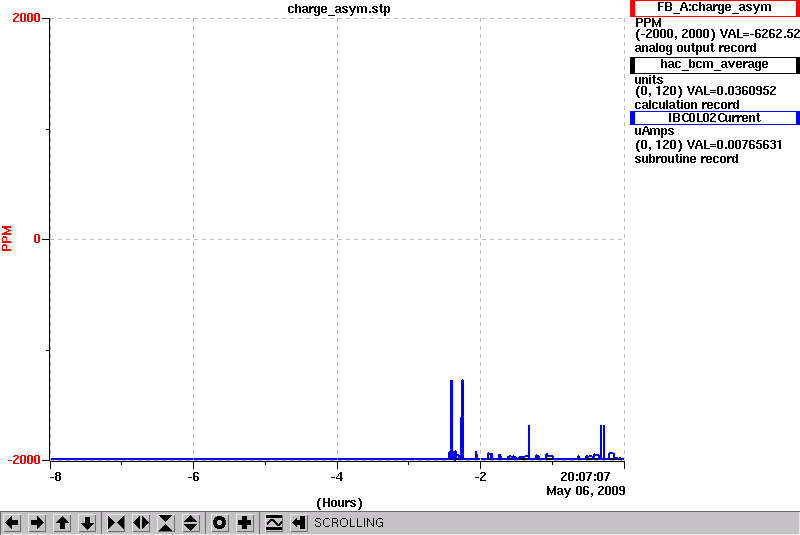The width and height of the screenshot is (800, 535).
Task: Select the IBC0L02Current curve legend
Action: coord(714,118)
